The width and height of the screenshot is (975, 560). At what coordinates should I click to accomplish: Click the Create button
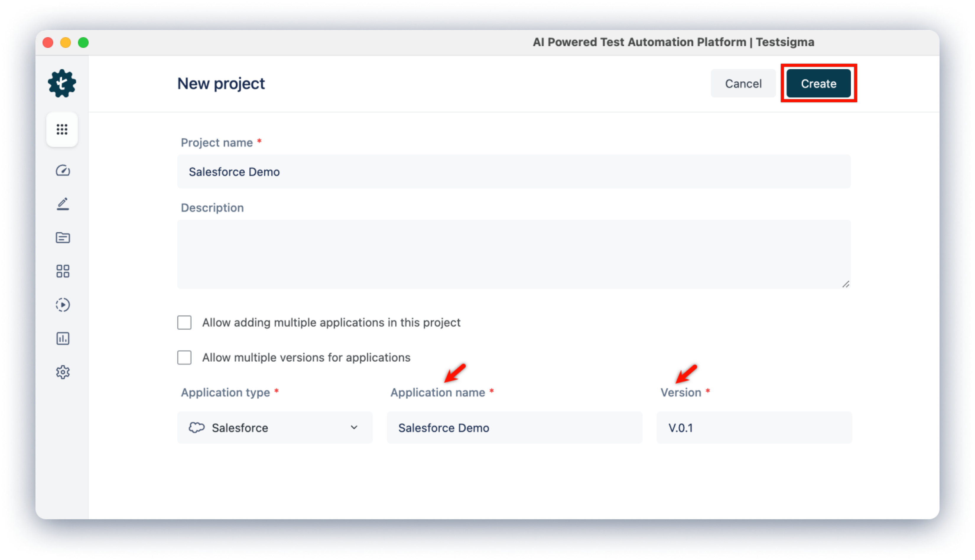tap(818, 84)
